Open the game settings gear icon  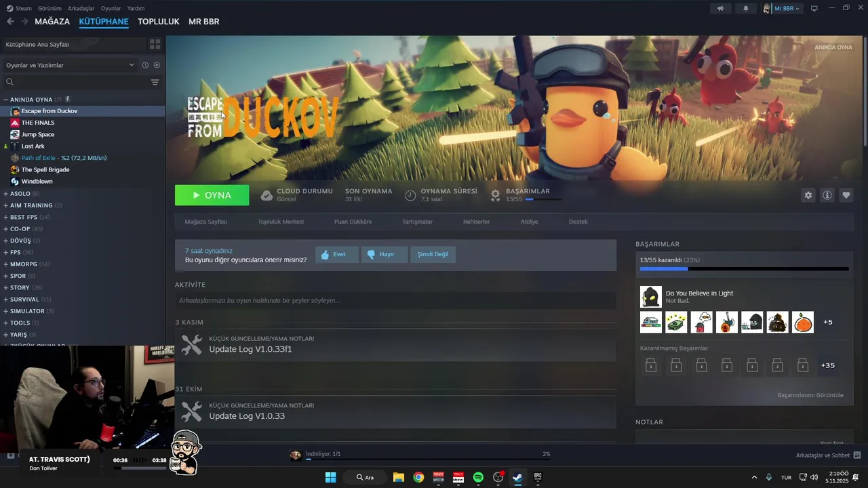(808, 195)
